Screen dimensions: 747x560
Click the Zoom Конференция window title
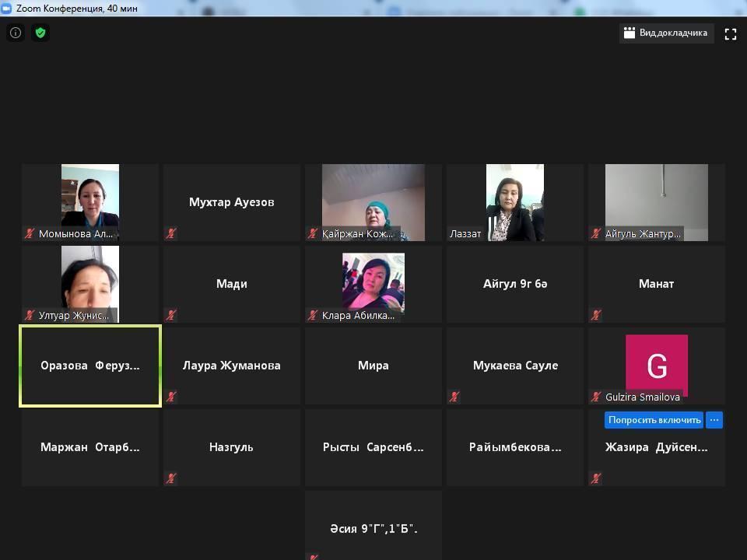tap(77, 8)
